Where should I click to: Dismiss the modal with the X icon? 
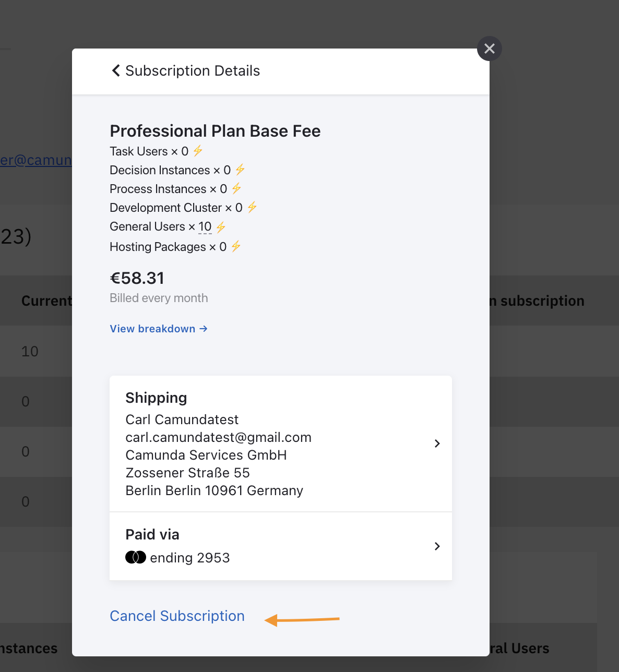coord(489,48)
